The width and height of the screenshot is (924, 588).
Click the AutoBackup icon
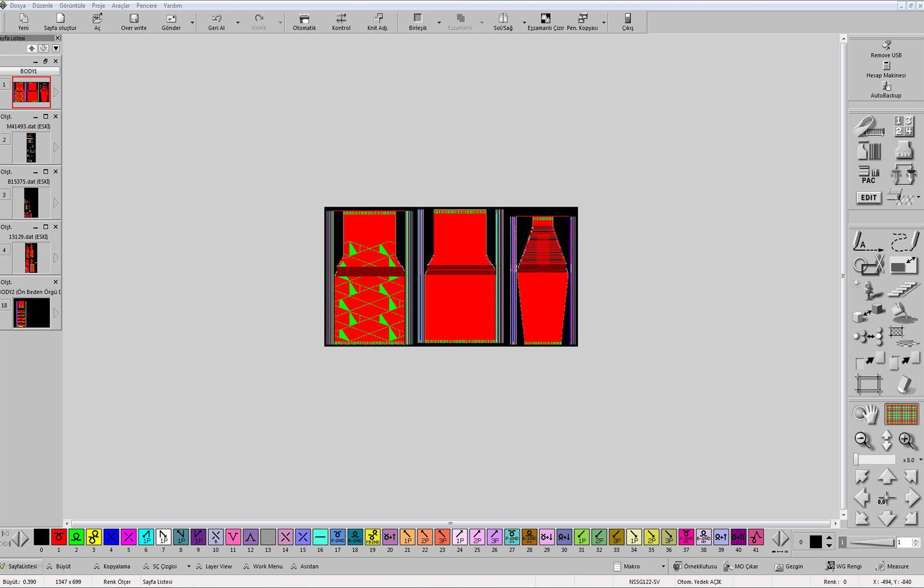885,90
